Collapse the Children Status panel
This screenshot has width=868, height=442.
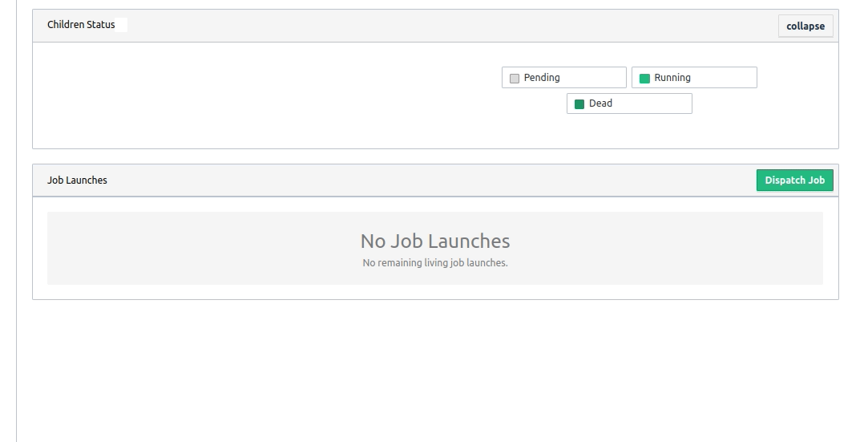tap(805, 26)
